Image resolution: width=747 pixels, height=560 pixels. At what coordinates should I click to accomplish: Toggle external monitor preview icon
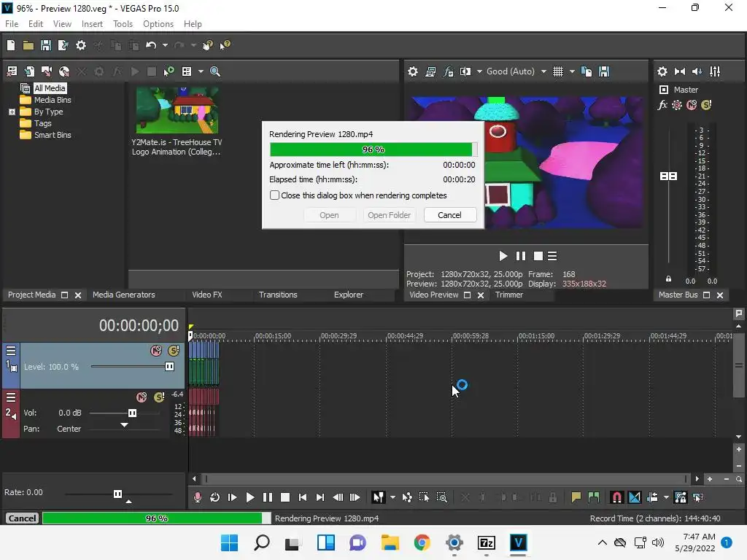430,71
